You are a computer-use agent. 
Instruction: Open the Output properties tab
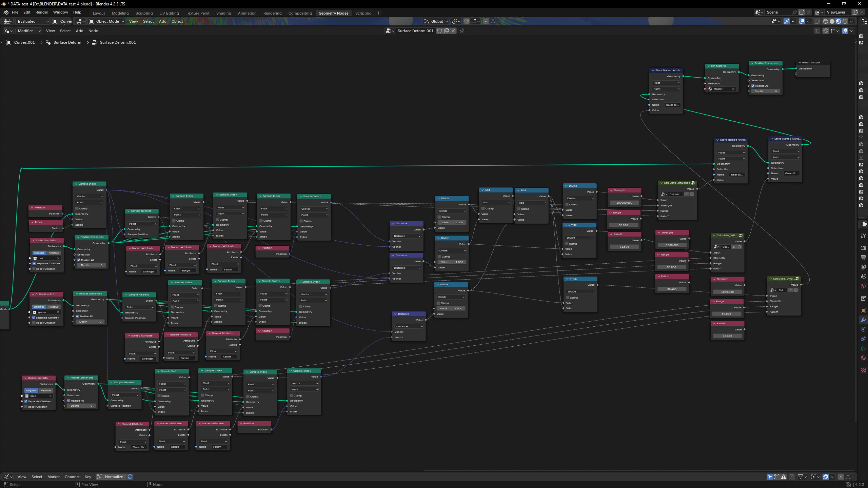tap(863, 258)
